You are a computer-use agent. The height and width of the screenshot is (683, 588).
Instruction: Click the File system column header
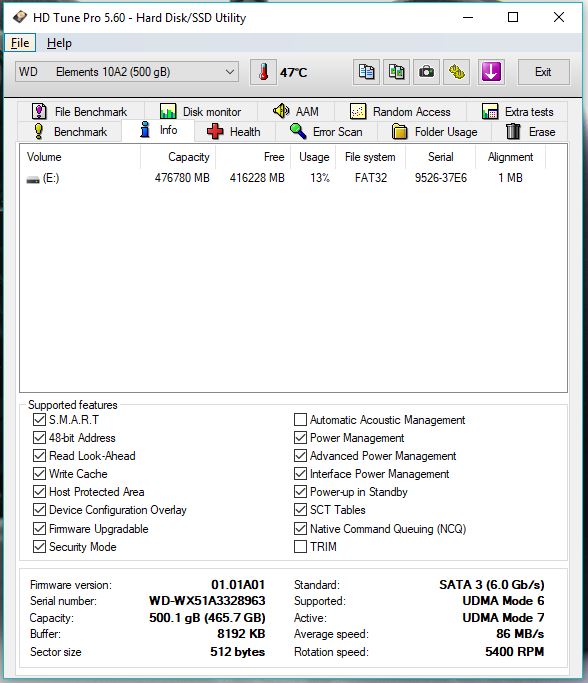[x=371, y=157]
